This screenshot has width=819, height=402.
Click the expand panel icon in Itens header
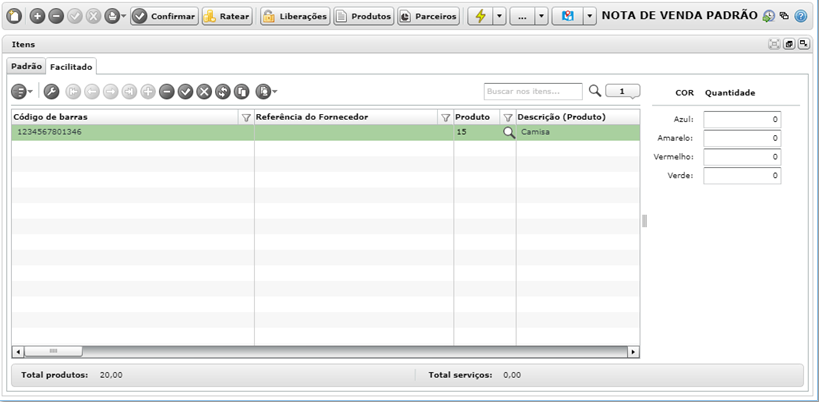pos(804,44)
